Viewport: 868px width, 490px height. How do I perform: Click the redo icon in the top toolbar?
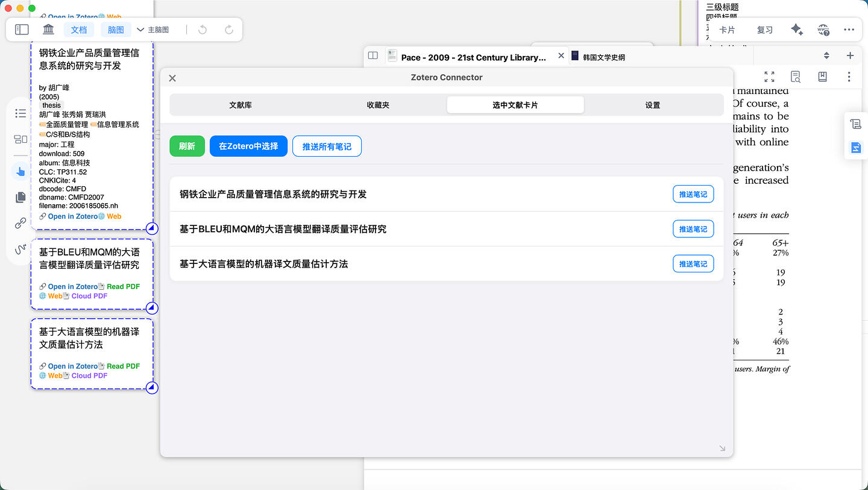pyautogui.click(x=228, y=29)
